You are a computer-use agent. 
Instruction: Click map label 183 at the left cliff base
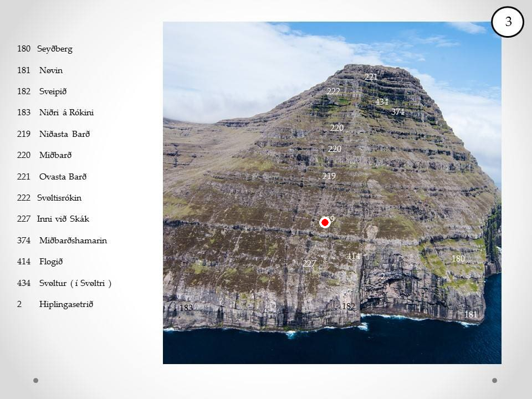[186, 308]
